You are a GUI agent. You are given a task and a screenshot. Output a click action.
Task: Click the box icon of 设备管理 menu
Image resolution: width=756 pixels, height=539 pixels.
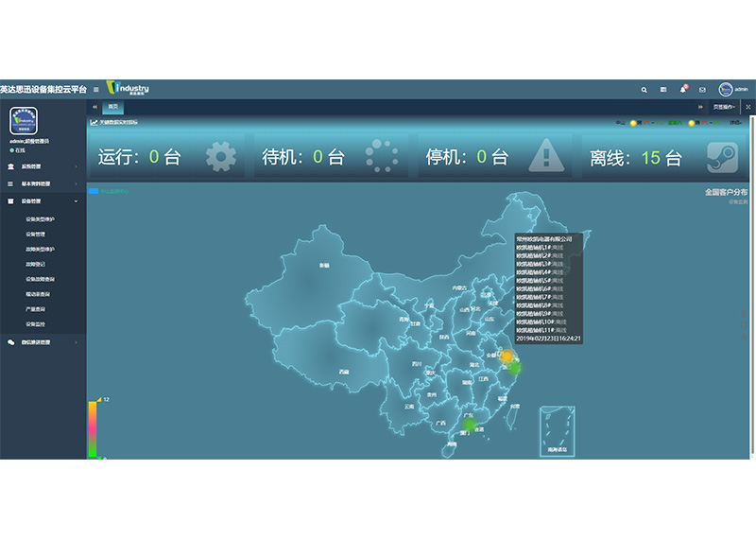[x=10, y=201]
